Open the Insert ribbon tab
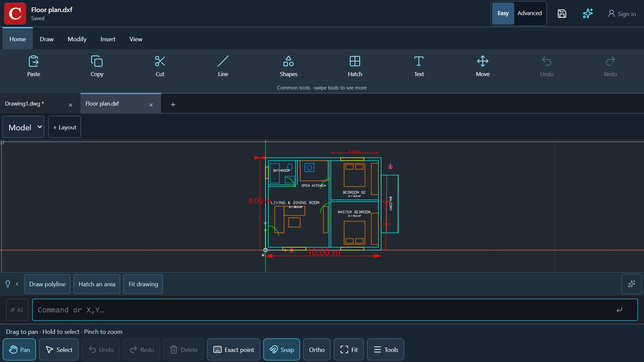This screenshot has height=362, width=644. click(x=108, y=39)
